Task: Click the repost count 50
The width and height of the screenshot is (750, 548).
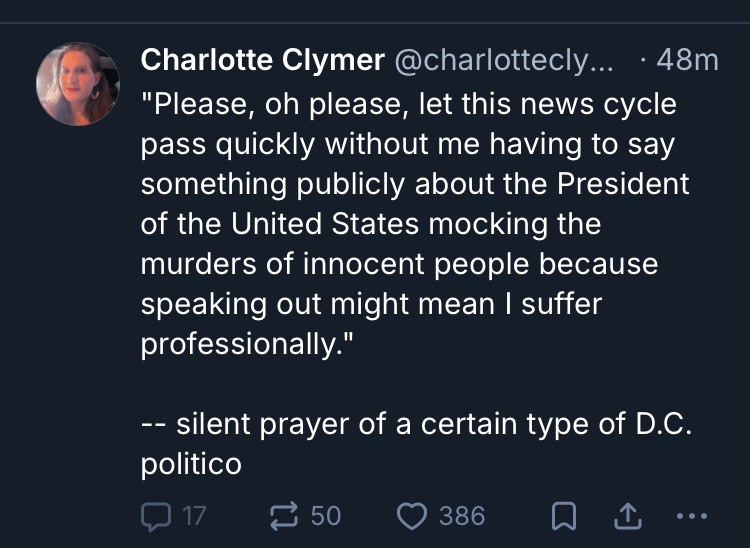Action: pos(325,516)
